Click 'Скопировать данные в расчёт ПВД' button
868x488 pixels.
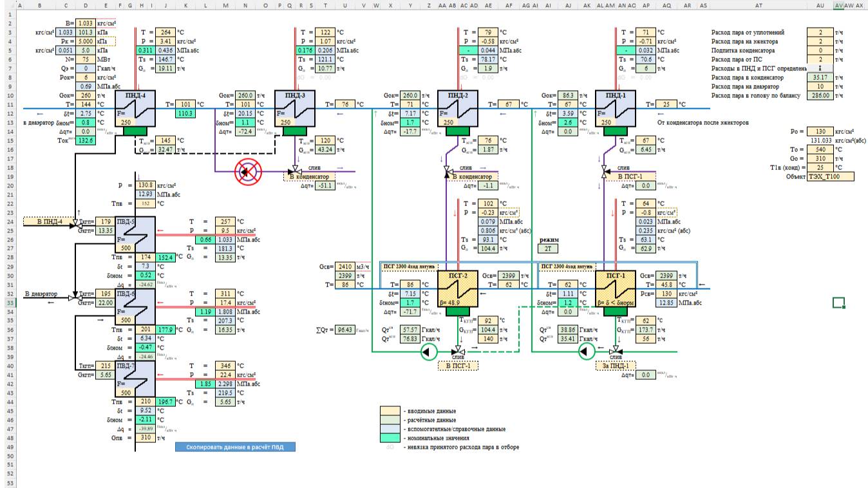(235, 447)
